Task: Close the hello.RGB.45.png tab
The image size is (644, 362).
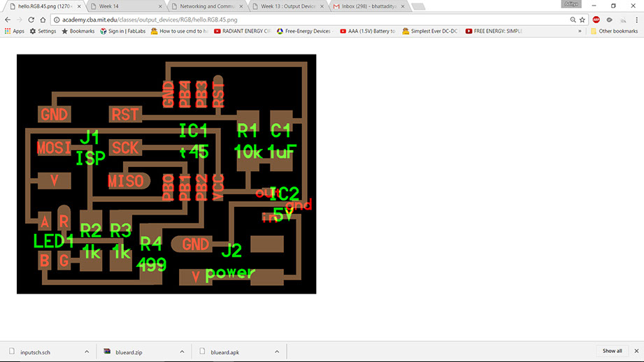Action: (79, 6)
